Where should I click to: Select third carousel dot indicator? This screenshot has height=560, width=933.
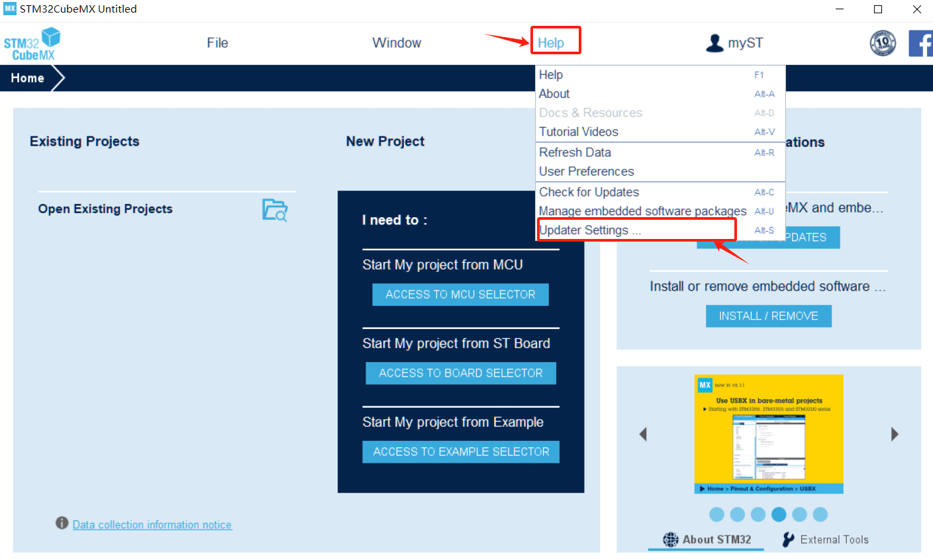click(758, 514)
